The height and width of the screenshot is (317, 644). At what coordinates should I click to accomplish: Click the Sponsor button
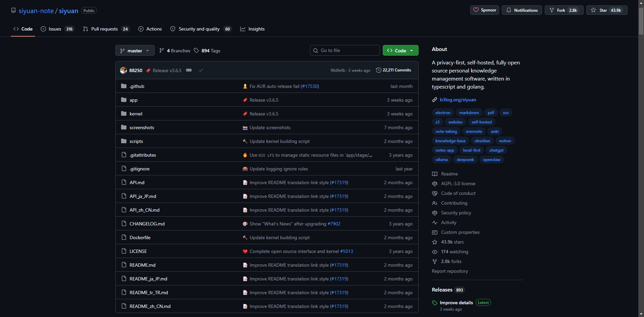click(x=485, y=10)
